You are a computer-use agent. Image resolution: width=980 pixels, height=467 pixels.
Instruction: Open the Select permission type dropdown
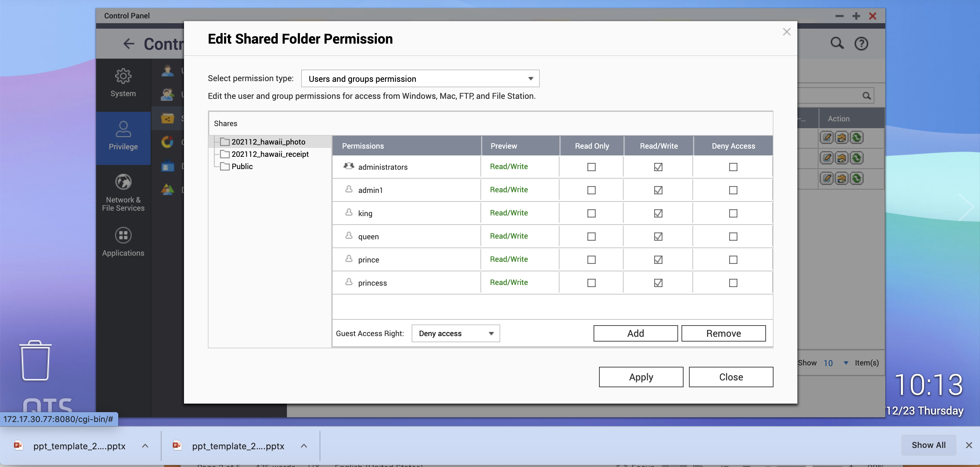tap(420, 79)
